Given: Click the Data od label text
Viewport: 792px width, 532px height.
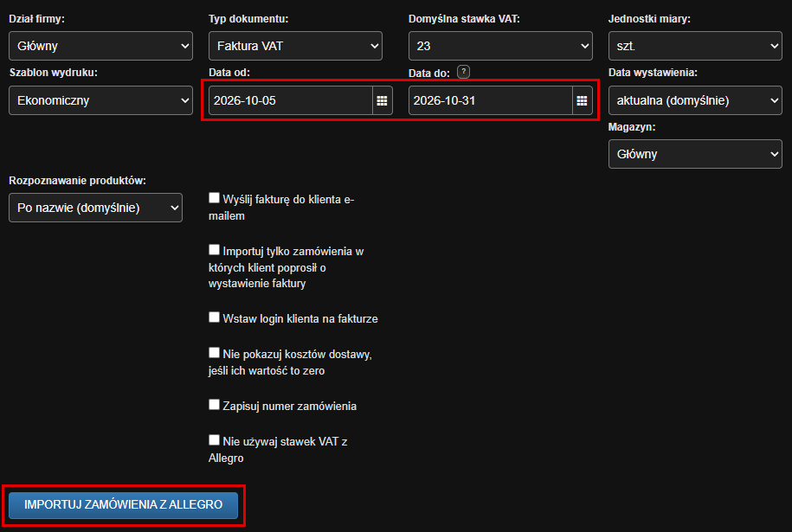Looking at the screenshot, I should 229,73.
